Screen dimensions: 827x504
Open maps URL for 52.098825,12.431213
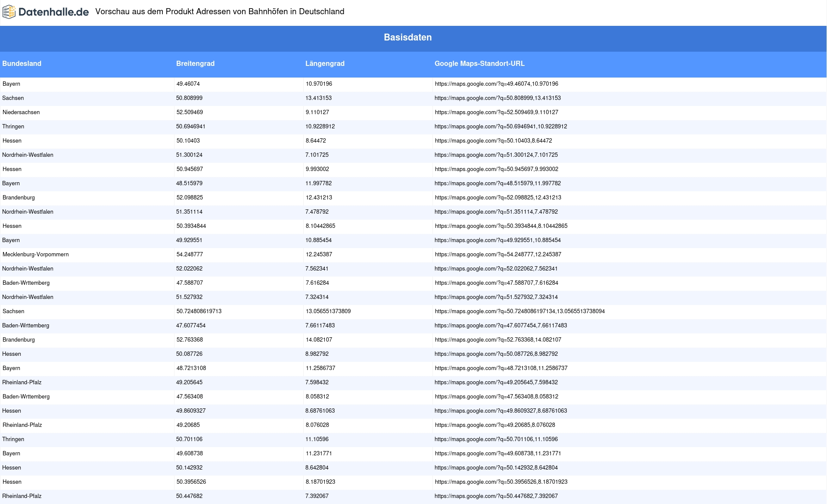pyautogui.click(x=498, y=198)
